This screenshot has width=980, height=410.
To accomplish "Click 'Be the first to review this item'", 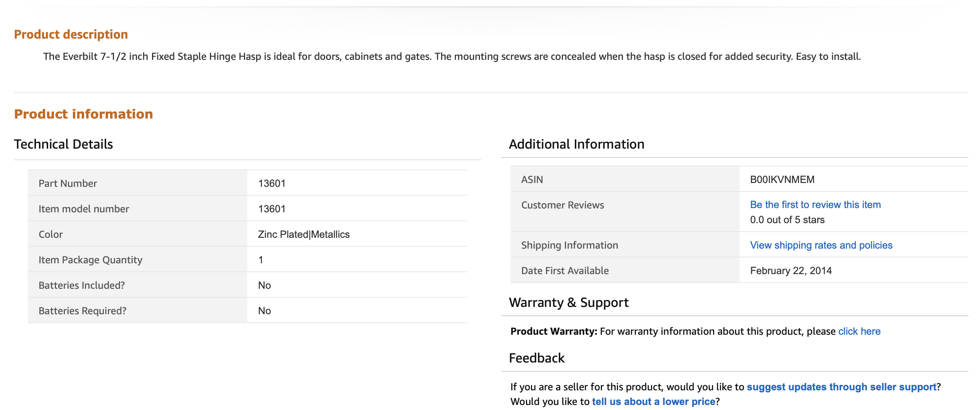I will click(815, 205).
